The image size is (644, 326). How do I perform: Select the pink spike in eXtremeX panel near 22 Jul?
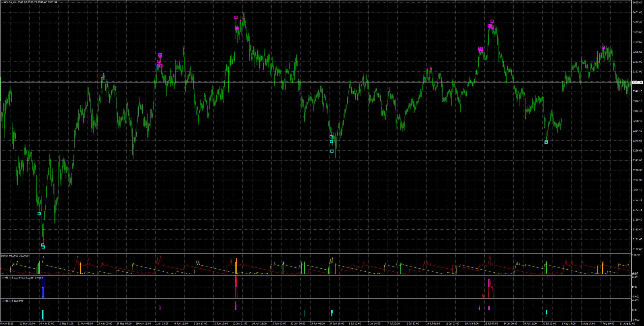click(489, 283)
